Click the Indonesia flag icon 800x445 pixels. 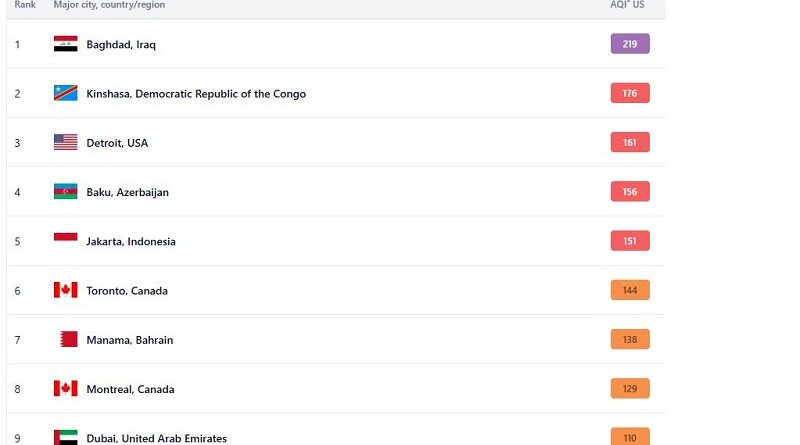point(65,241)
